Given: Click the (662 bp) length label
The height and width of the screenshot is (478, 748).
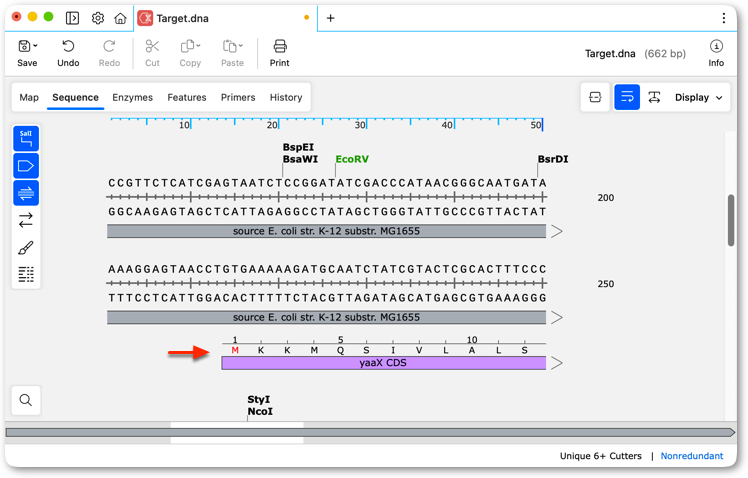Looking at the screenshot, I should pyautogui.click(x=665, y=53).
